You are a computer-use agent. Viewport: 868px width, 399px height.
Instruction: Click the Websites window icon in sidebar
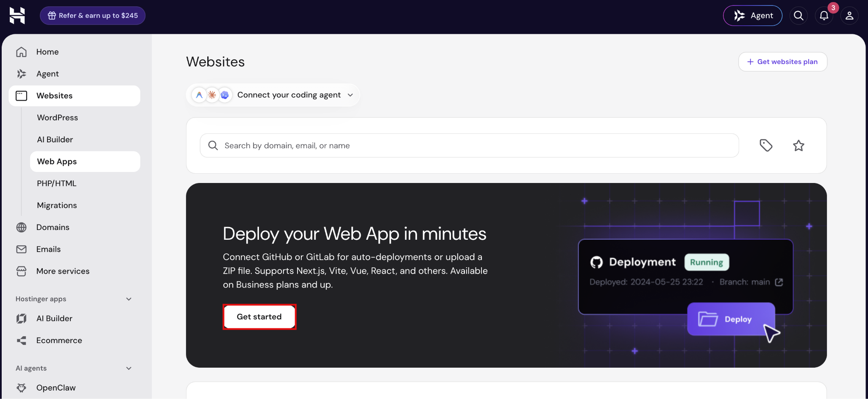click(21, 96)
